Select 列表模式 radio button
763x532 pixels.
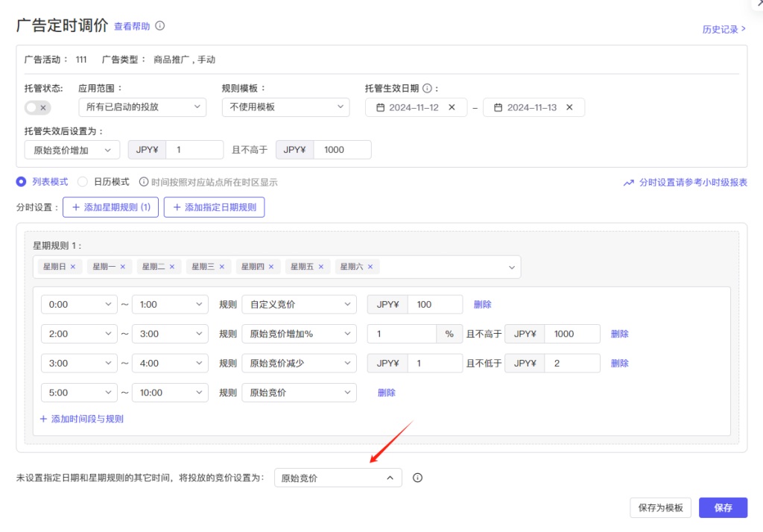21,182
